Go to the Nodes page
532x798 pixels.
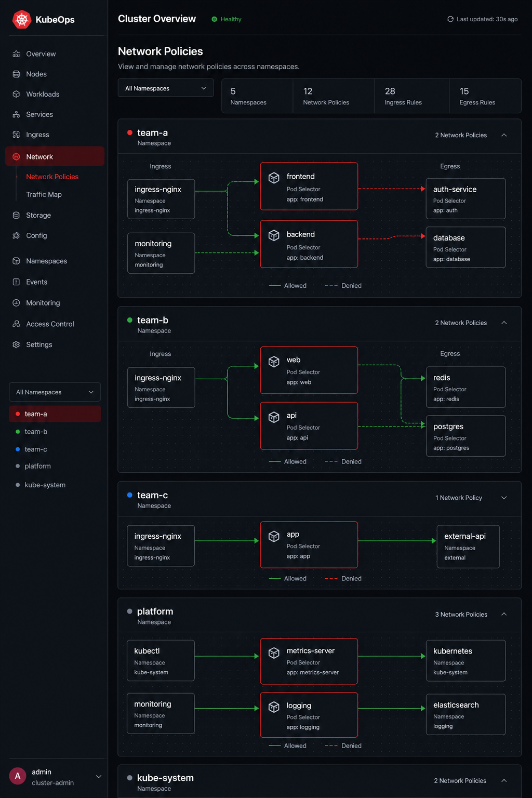(55, 74)
